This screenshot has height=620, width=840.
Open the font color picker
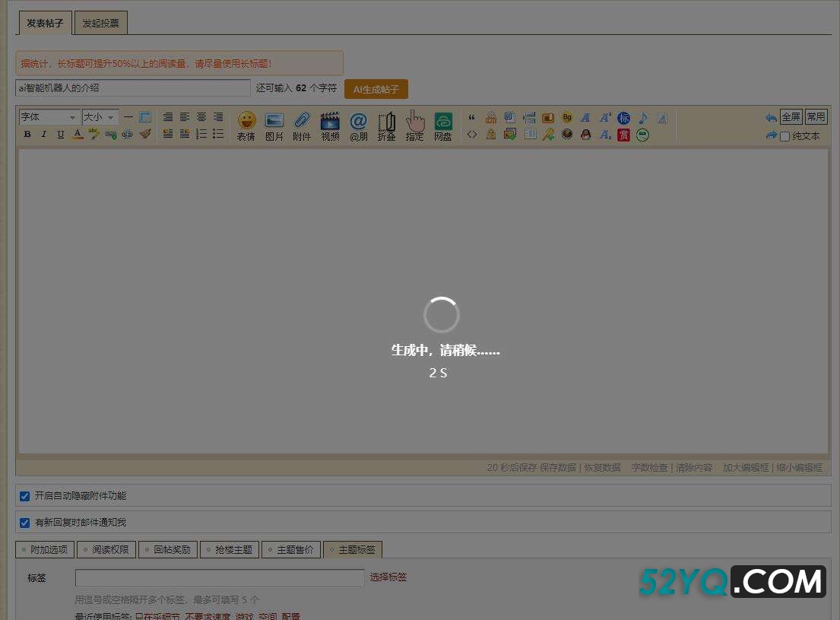point(77,135)
